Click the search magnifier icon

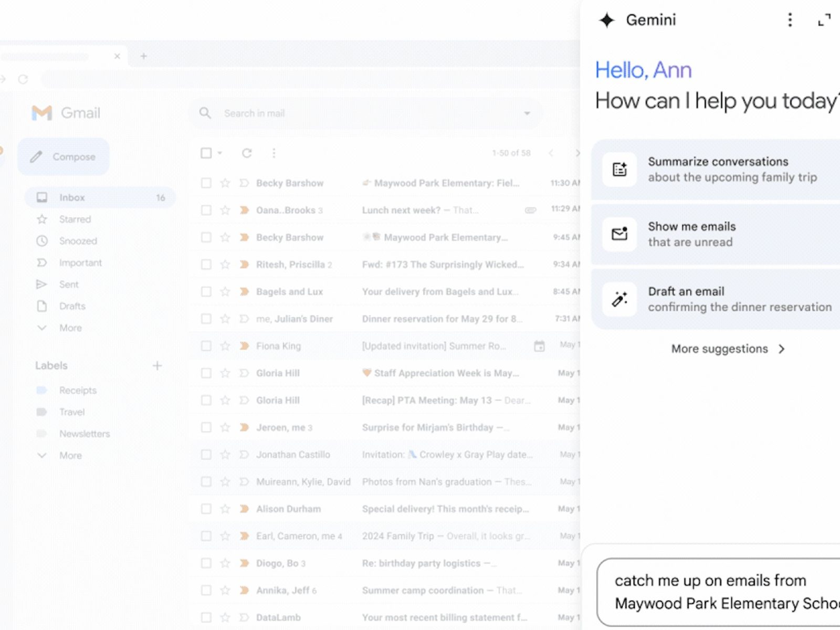coord(205,113)
